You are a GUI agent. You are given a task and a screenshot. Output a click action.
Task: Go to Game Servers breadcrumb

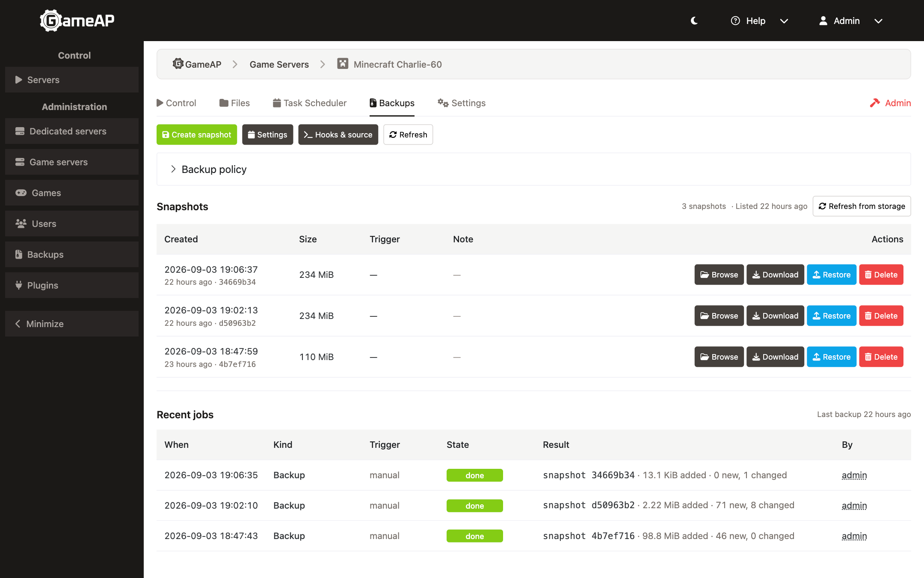279,64
